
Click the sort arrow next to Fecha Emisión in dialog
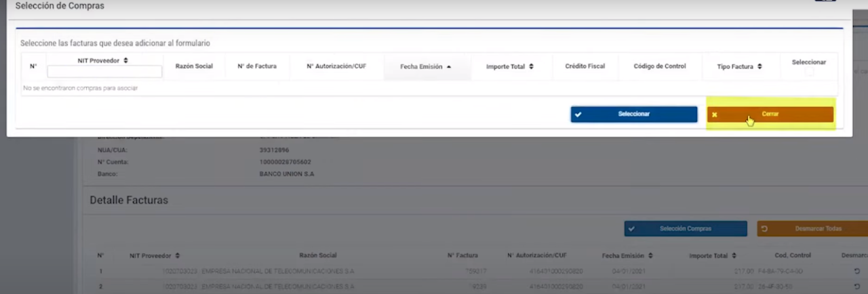[449, 67]
